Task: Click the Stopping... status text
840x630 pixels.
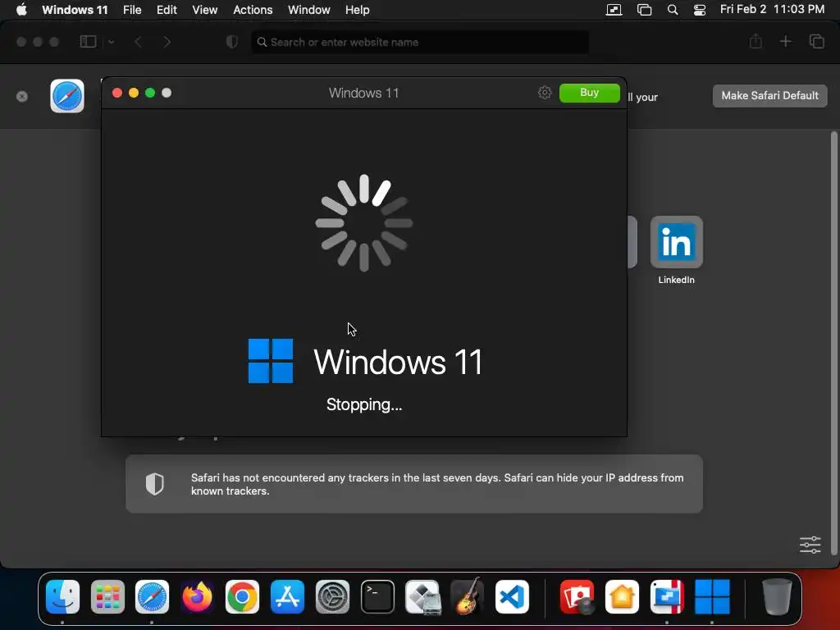Action: [x=364, y=404]
